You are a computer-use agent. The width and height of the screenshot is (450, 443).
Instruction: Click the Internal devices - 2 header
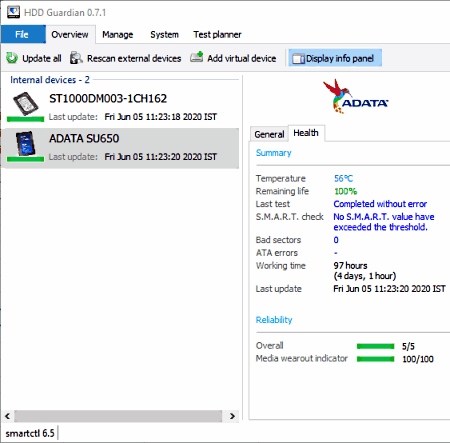[x=50, y=80]
